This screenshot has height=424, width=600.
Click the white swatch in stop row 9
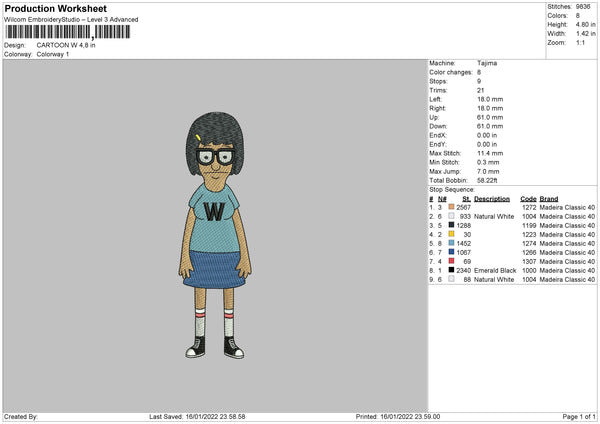click(x=451, y=279)
